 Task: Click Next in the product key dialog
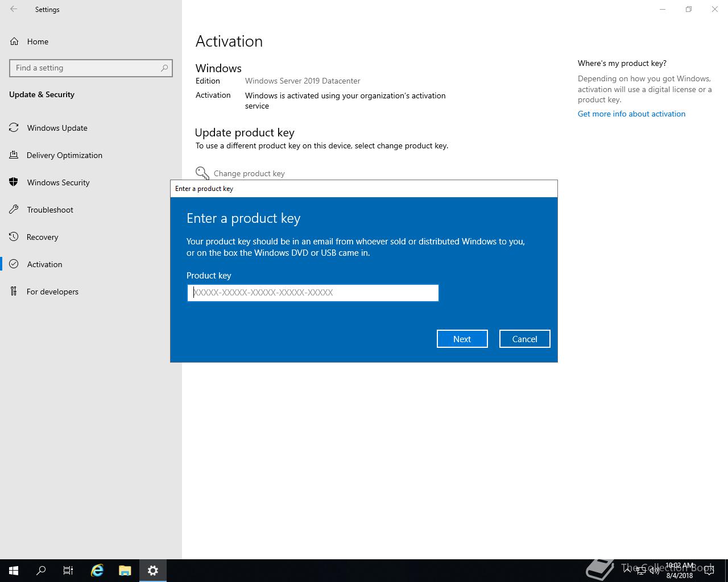tap(462, 339)
